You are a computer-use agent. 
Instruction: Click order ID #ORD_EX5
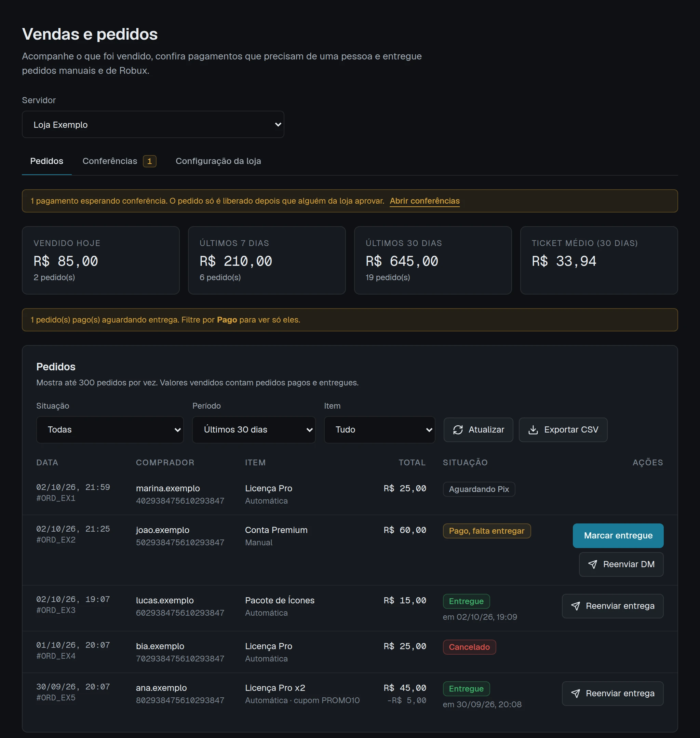click(56, 698)
